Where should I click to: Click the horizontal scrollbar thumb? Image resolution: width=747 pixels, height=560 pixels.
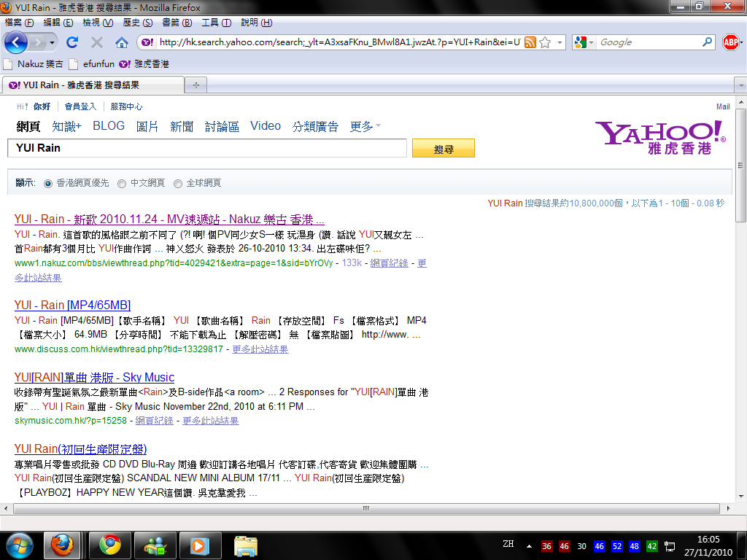tap(366, 508)
